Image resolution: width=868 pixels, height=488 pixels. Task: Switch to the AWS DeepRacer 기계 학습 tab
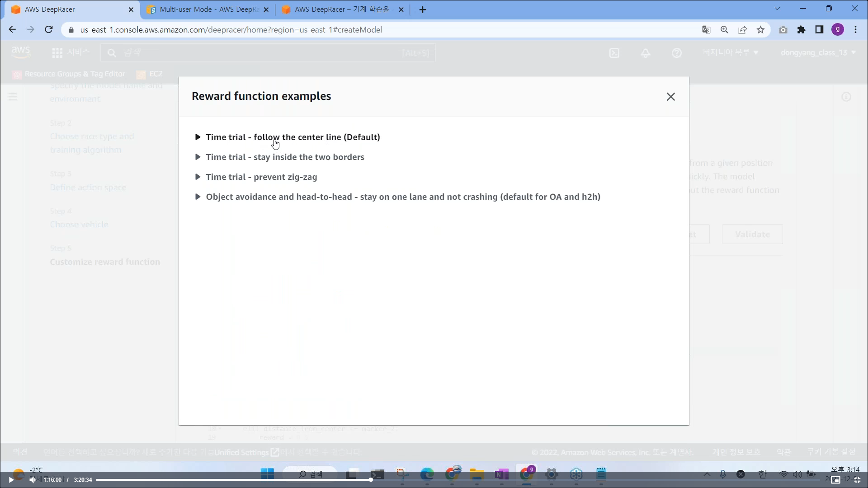point(341,9)
